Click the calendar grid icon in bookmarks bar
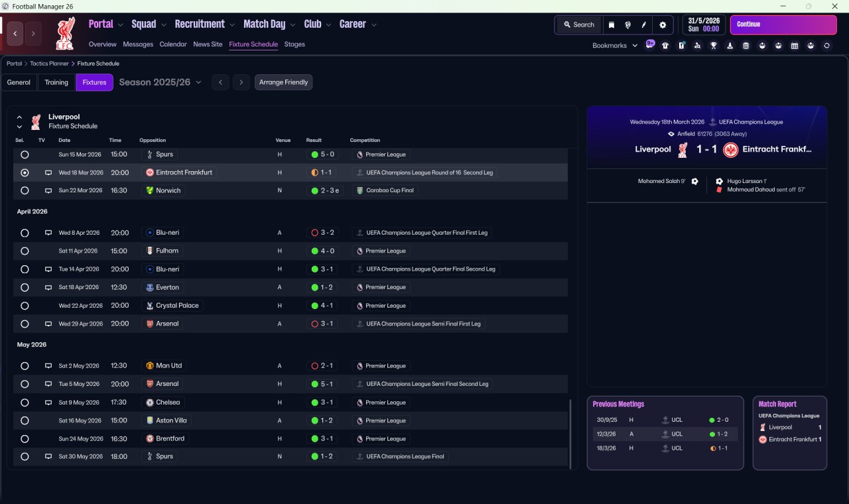849x504 pixels. point(795,46)
